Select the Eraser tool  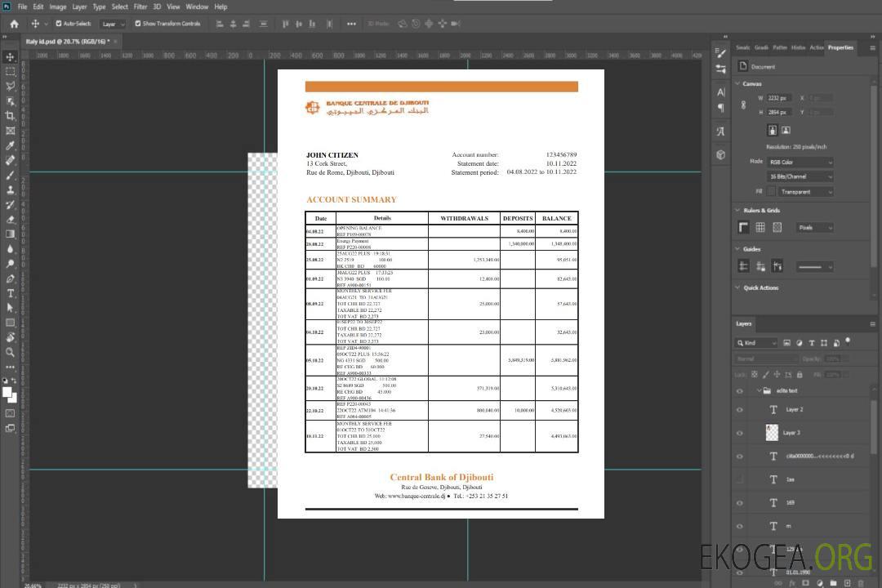coord(11,219)
